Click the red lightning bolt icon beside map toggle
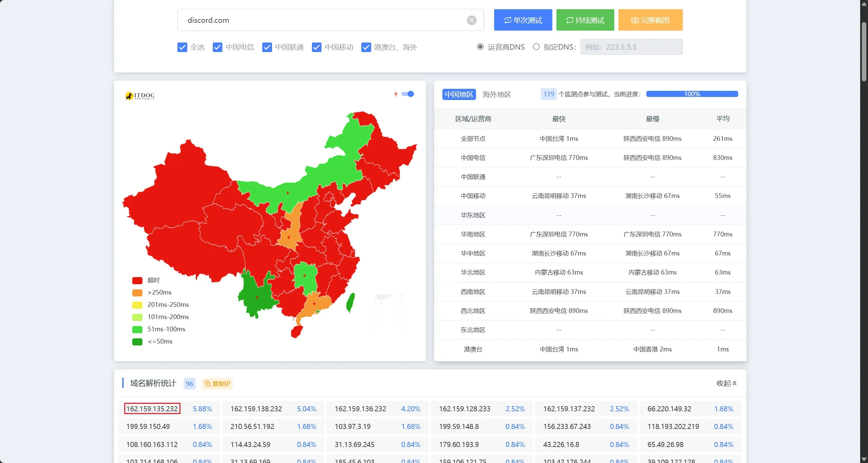The width and height of the screenshot is (868, 463). [396, 94]
